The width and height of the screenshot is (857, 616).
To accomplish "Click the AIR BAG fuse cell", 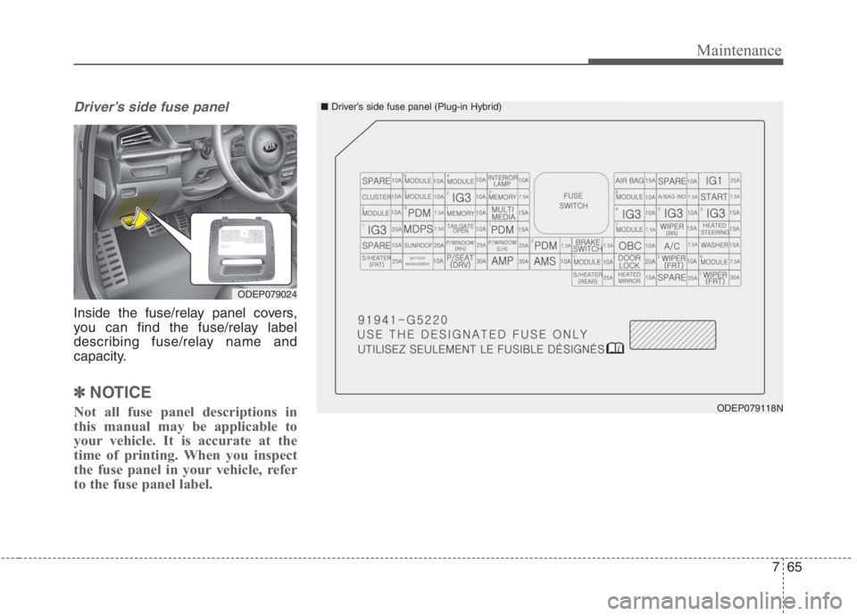I will tap(629, 180).
